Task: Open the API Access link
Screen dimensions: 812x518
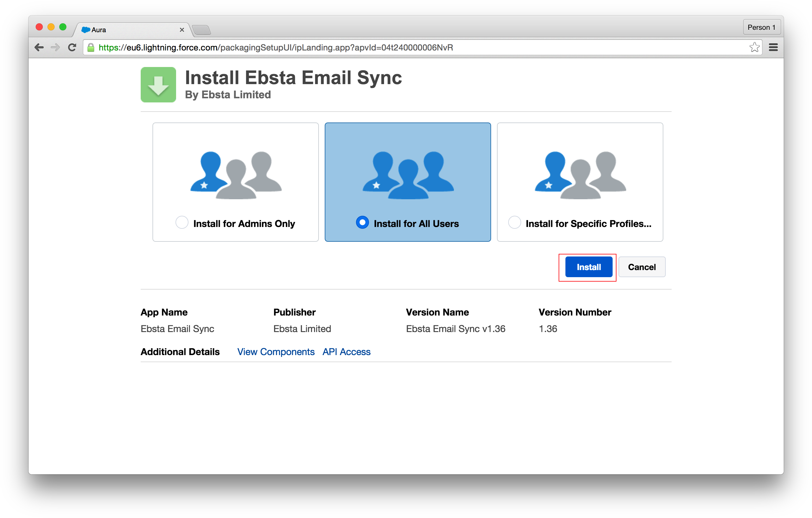Action: pos(346,352)
